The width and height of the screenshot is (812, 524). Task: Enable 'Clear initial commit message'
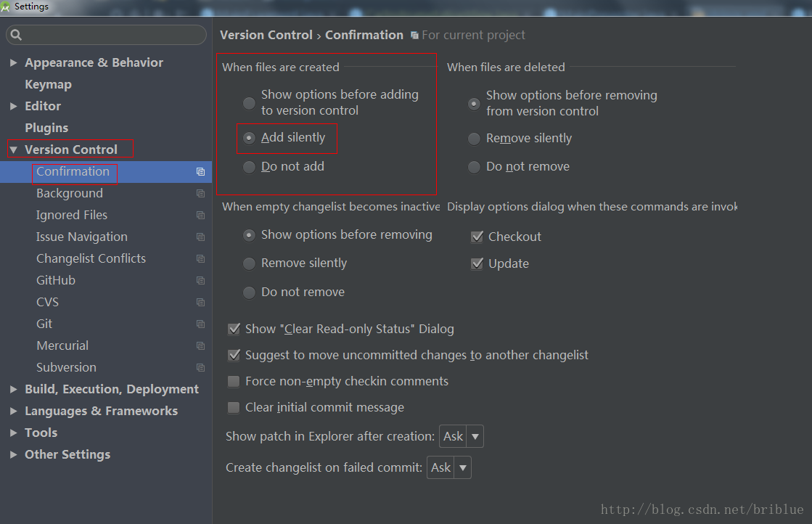(x=234, y=407)
